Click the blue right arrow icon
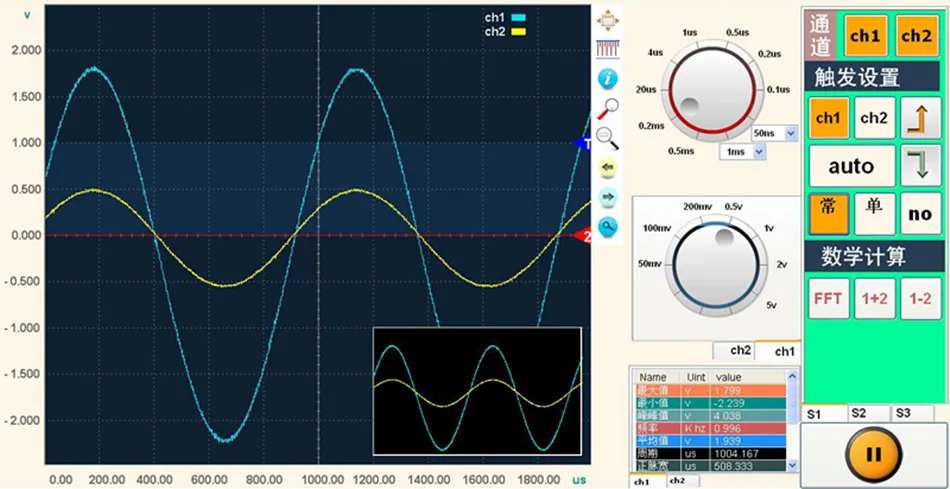Image resolution: width=950 pixels, height=489 pixels. [x=608, y=196]
